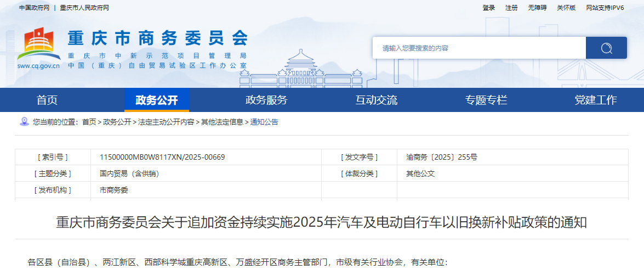Select the 政务公开 navigation tab
This screenshot has height=275, width=644.
[x=157, y=100]
